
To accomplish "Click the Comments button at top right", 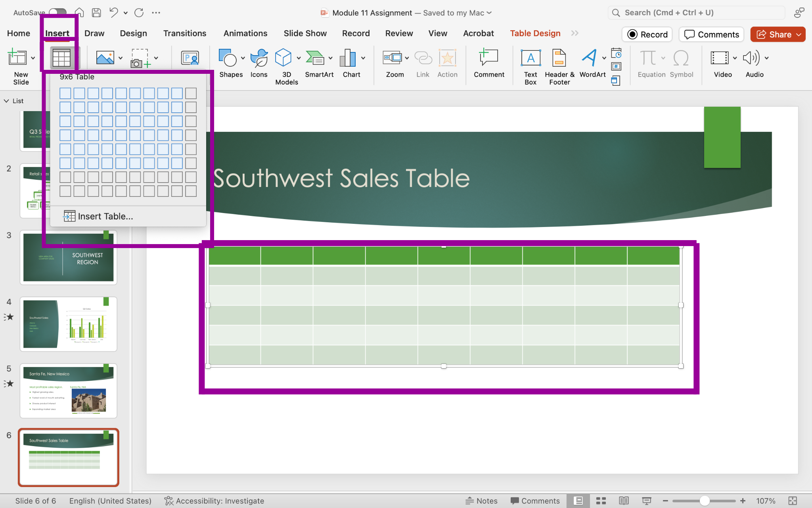I will (x=711, y=35).
